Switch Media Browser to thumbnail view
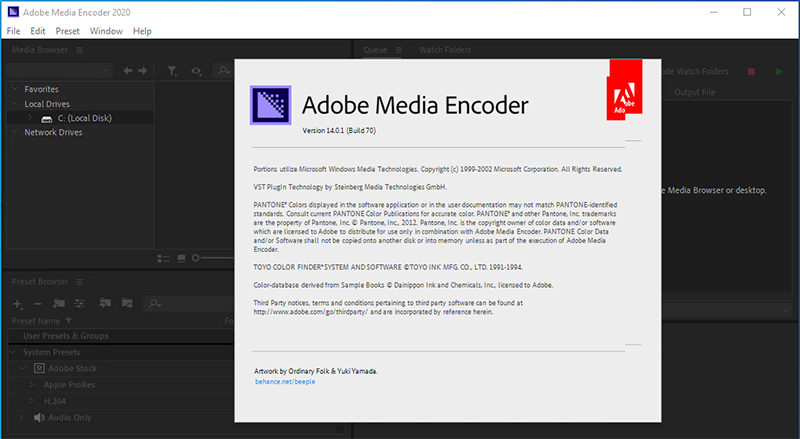 click(181, 259)
